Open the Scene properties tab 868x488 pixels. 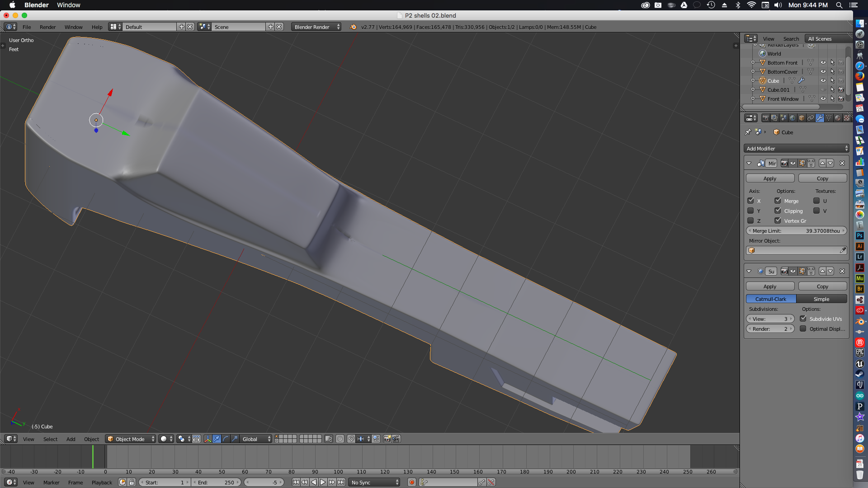[x=783, y=118]
